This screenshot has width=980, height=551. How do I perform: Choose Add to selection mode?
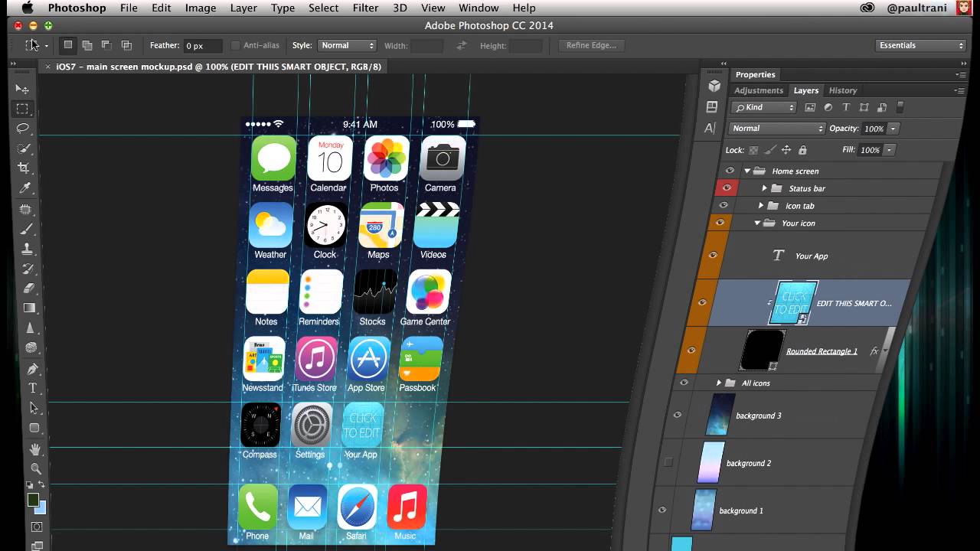point(87,45)
